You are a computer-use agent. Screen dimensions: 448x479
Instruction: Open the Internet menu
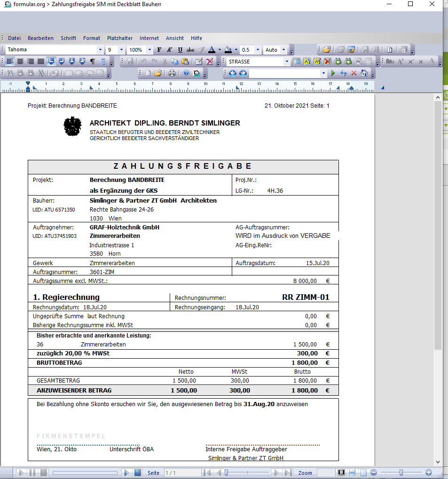pyautogui.click(x=149, y=38)
